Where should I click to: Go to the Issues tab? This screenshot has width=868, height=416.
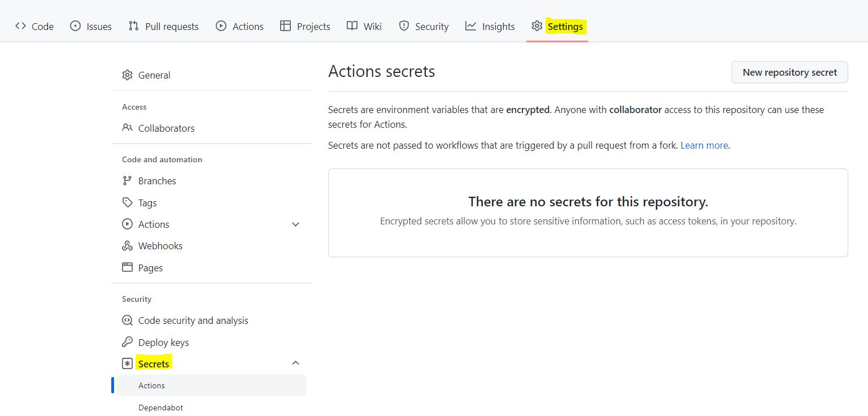[x=91, y=27]
